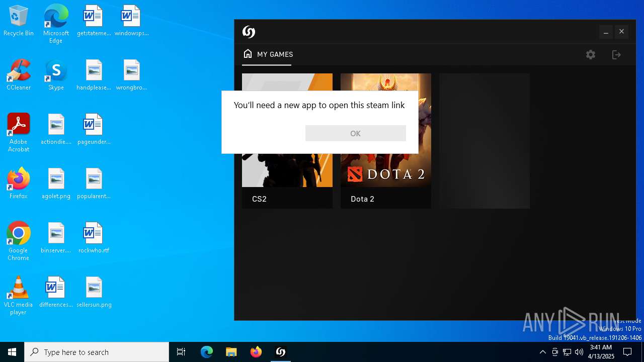Open the Windows Start menu
The image size is (644, 362).
point(12,352)
